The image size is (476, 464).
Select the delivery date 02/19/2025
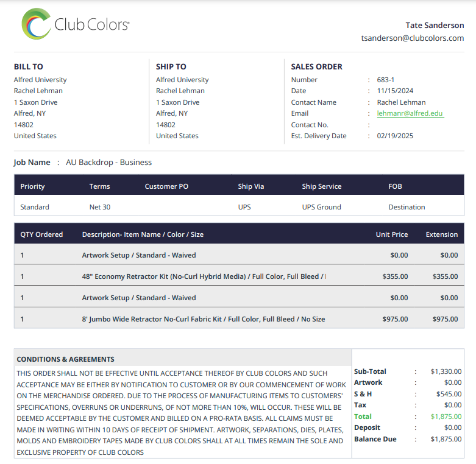click(395, 136)
